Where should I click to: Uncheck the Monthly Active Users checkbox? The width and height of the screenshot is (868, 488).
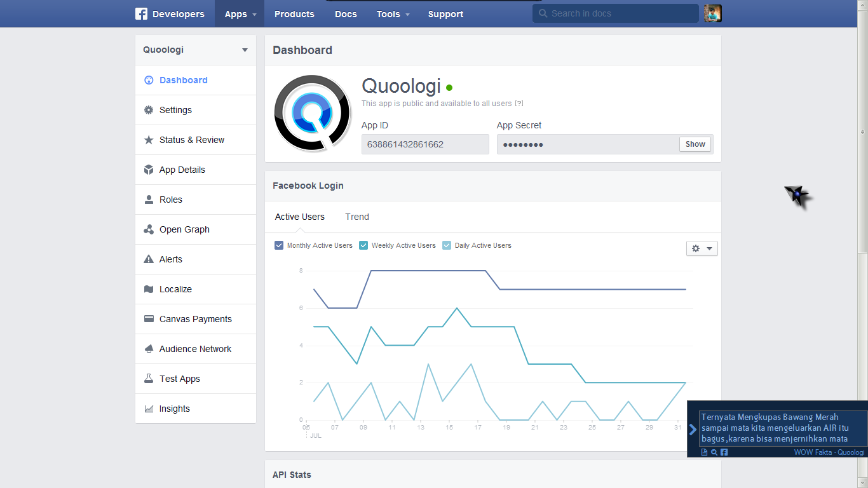click(x=279, y=245)
